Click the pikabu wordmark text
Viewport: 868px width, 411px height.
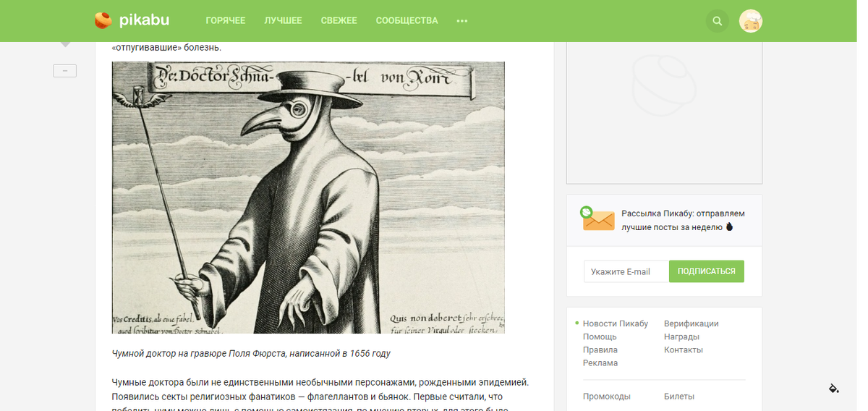(x=145, y=20)
